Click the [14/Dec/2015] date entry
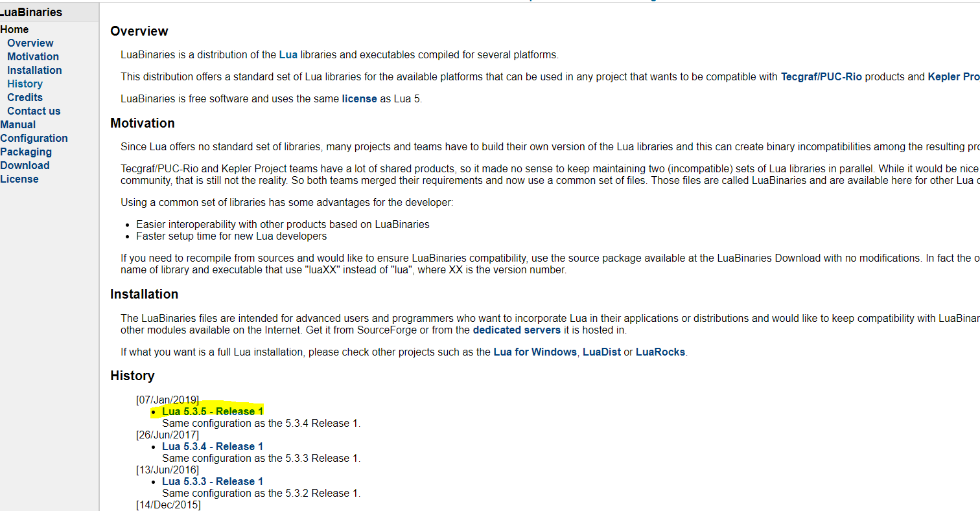The width and height of the screenshot is (980, 511). pyautogui.click(x=168, y=505)
